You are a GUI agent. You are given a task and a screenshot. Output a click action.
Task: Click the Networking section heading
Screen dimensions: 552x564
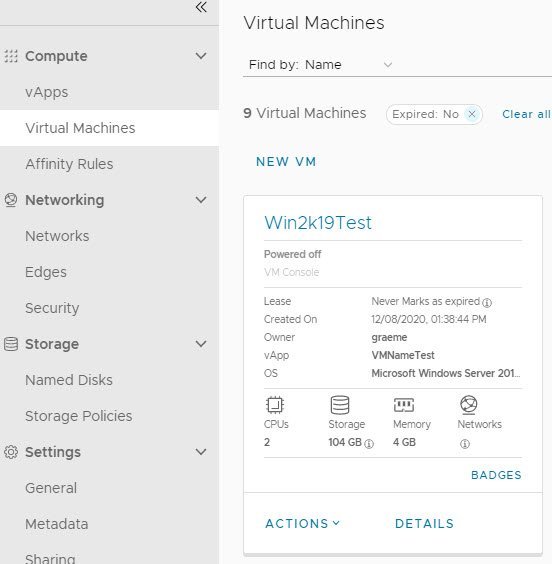coord(65,200)
